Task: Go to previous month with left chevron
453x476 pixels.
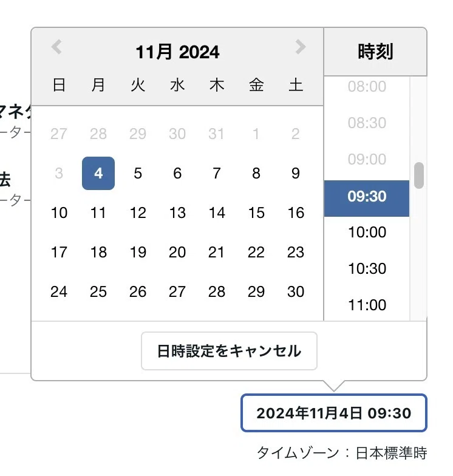Action: tap(56, 47)
